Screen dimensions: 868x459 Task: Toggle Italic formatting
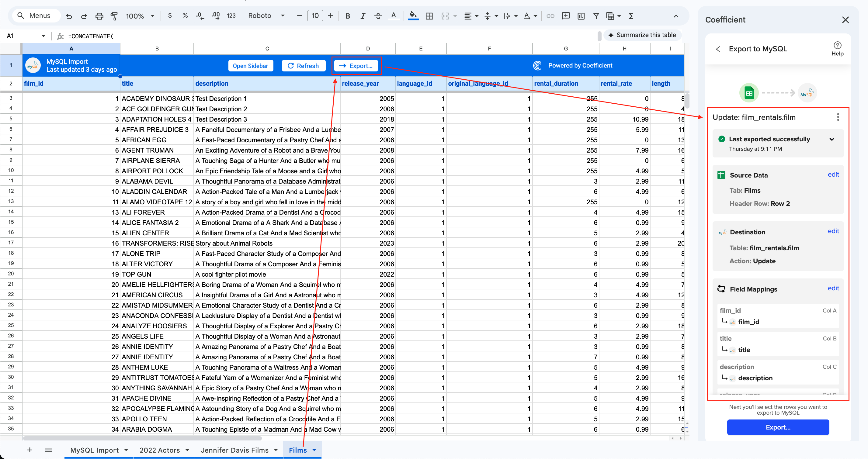coord(363,16)
